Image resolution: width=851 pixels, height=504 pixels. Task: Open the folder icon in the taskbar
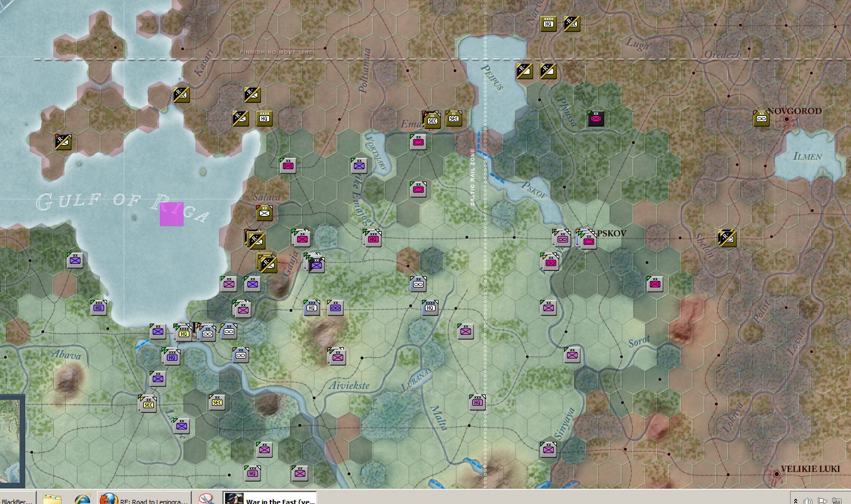[52, 499]
